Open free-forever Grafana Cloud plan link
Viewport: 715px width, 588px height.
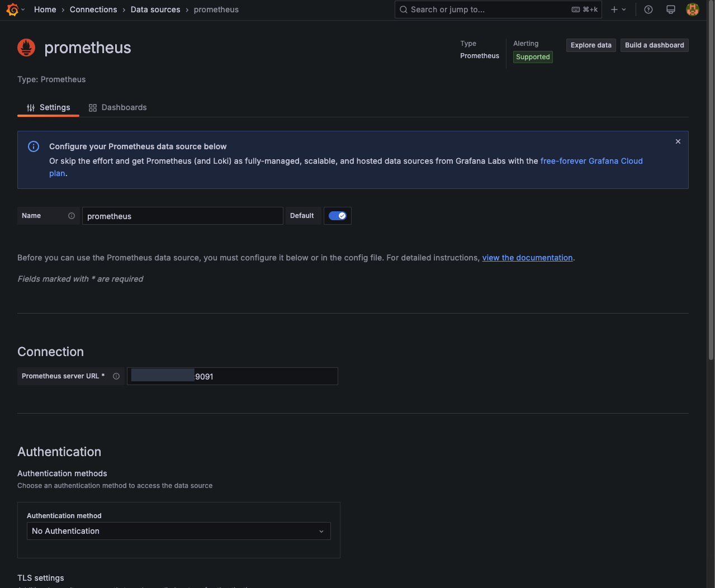pyautogui.click(x=591, y=161)
